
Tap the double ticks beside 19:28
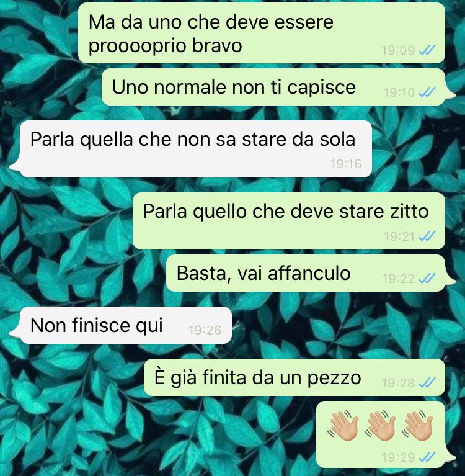click(427, 382)
